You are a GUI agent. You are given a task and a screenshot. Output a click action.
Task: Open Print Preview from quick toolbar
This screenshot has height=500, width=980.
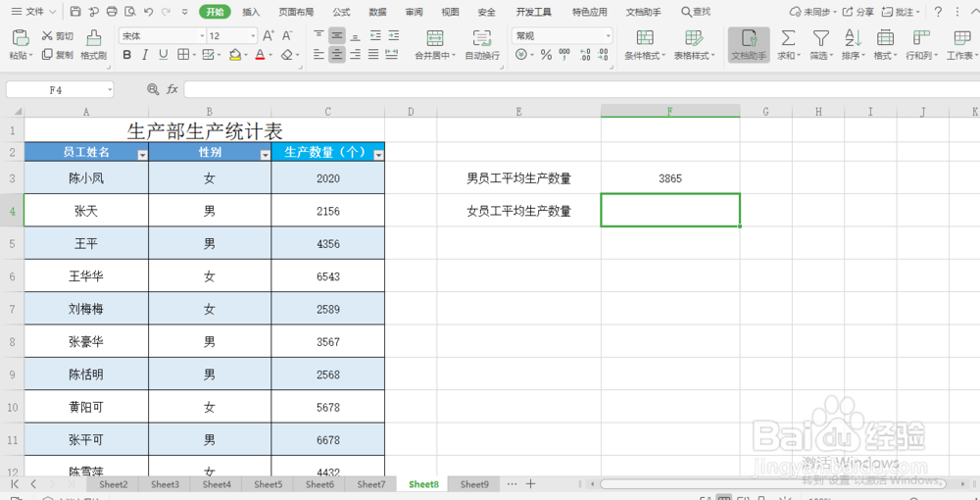[130, 12]
